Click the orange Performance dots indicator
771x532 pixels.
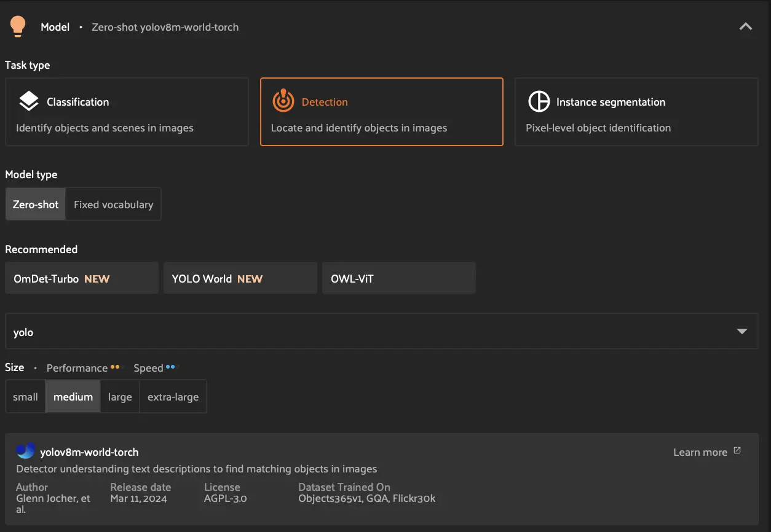(x=115, y=367)
